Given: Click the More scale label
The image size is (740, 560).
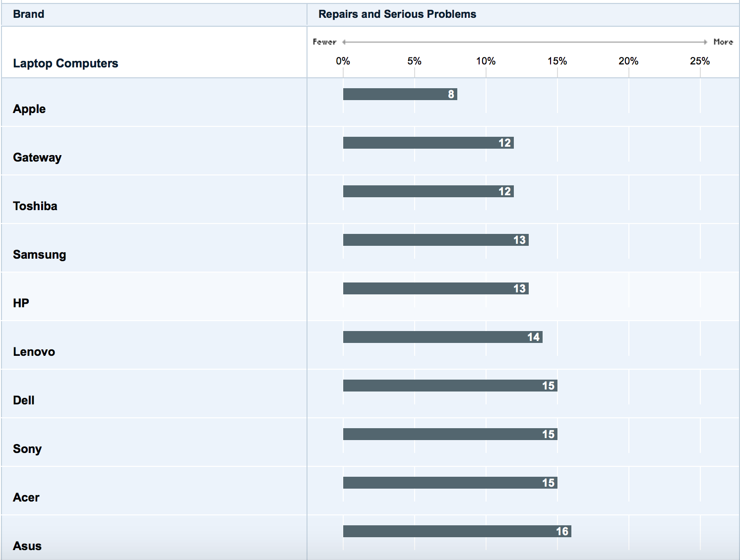Looking at the screenshot, I should [x=723, y=42].
